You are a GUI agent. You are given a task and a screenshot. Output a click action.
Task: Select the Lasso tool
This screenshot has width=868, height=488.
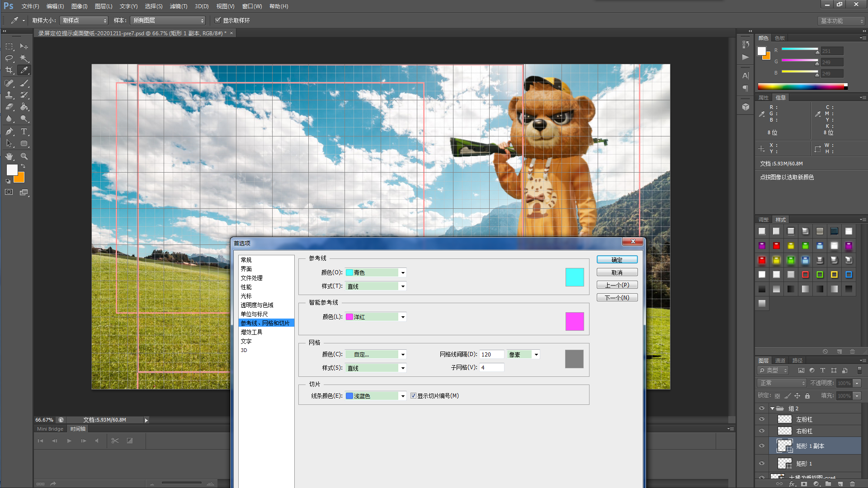tap(9, 58)
